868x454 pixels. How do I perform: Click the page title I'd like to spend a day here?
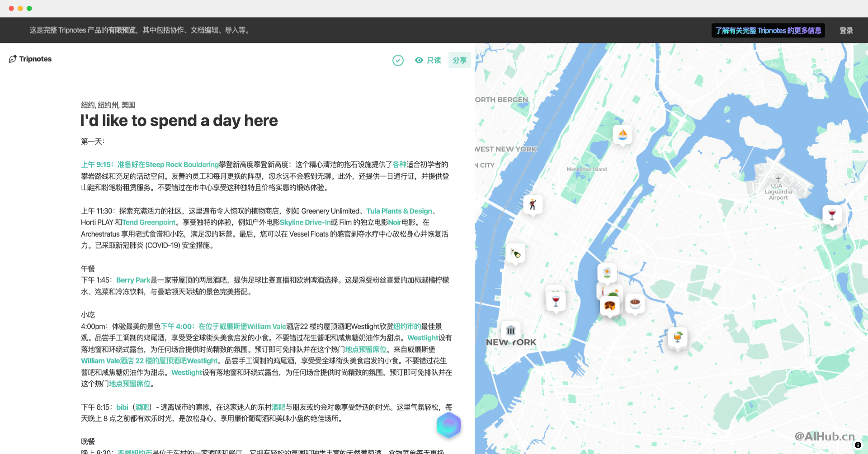click(x=179, y=121)
